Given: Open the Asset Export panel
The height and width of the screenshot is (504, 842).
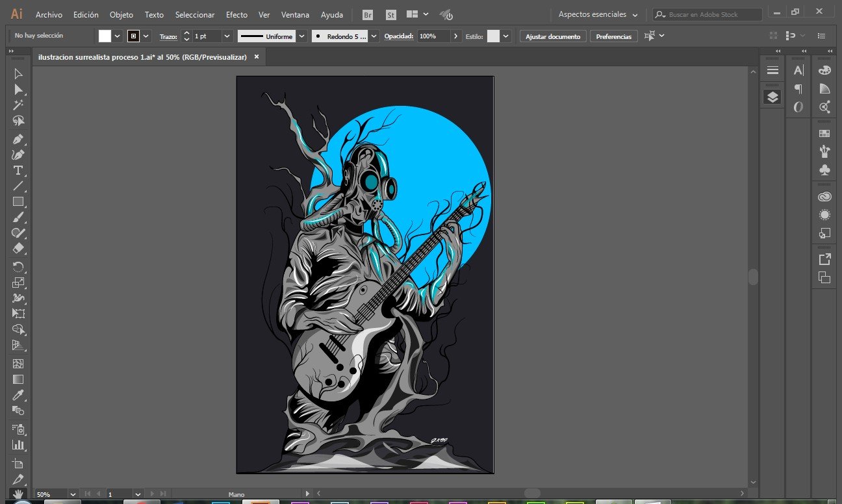Looking at the screenshot, I should click(x=824, y=259).
